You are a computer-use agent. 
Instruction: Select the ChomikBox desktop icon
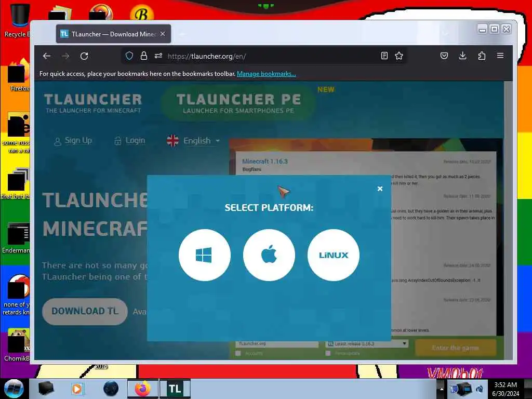point(17,344)
